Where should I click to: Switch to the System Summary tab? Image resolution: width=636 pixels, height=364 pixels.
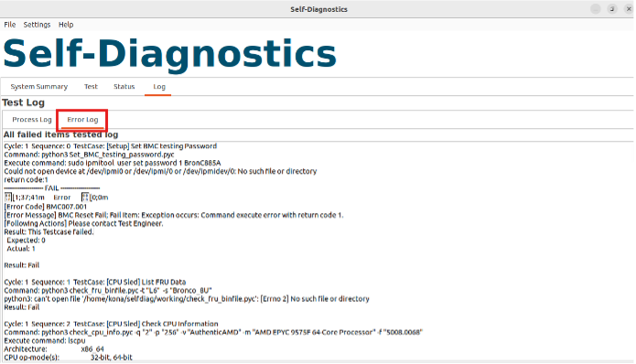pyautogui.click(x=39, y=87)
